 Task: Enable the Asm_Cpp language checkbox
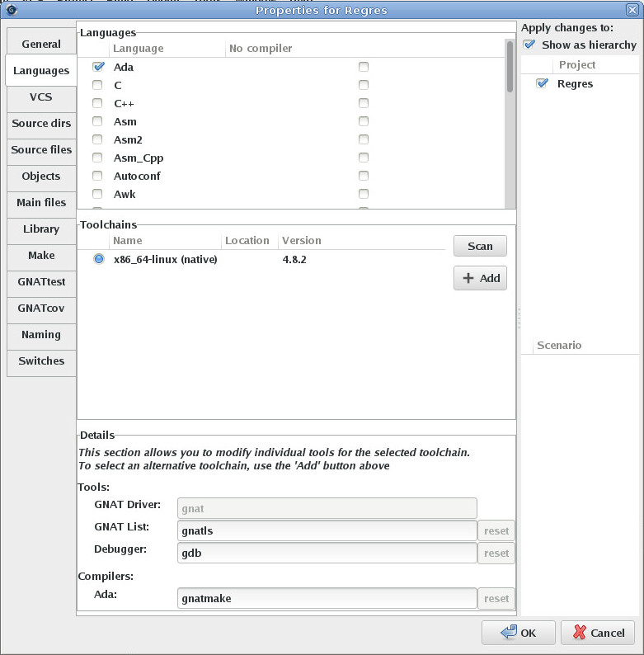[x=97, y=158]
